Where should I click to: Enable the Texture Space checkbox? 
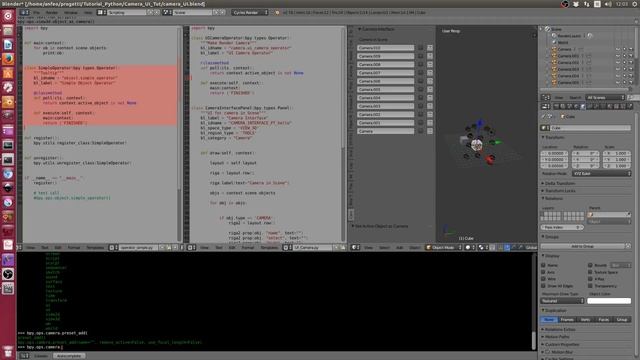[x=590, y=272]
